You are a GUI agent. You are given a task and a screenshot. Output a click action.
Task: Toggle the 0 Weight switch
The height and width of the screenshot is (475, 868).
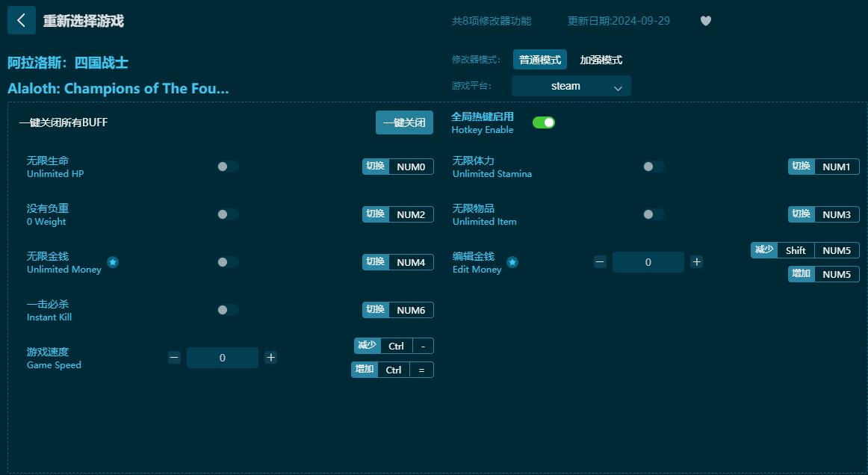(x=227, y=214)
